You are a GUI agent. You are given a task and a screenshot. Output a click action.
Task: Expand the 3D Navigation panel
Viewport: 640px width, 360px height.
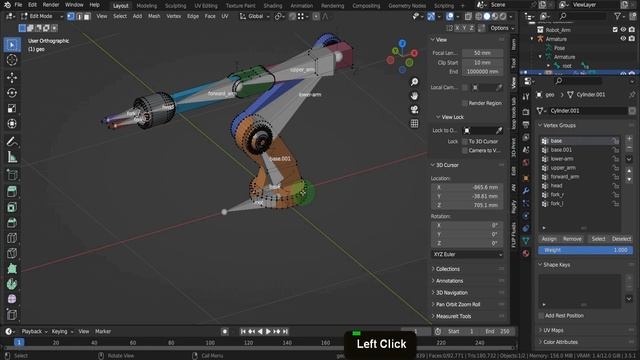pos(451,293)
